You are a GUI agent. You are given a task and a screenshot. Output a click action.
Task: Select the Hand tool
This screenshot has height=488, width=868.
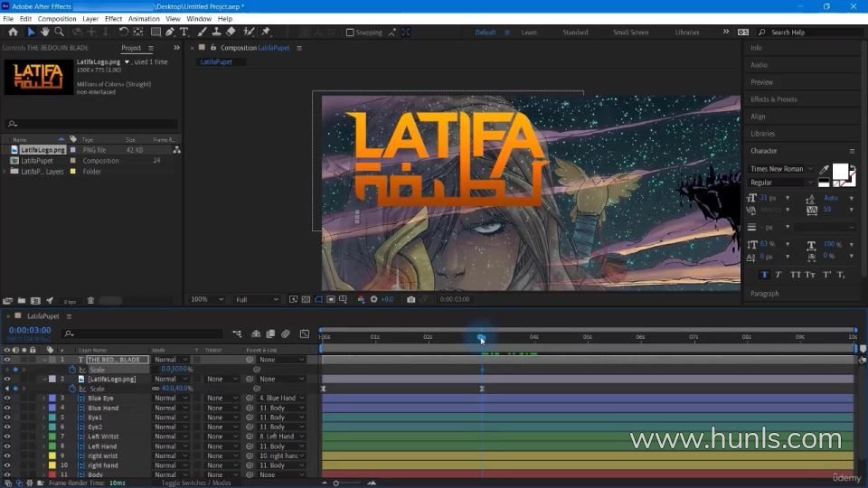point(45,33)
